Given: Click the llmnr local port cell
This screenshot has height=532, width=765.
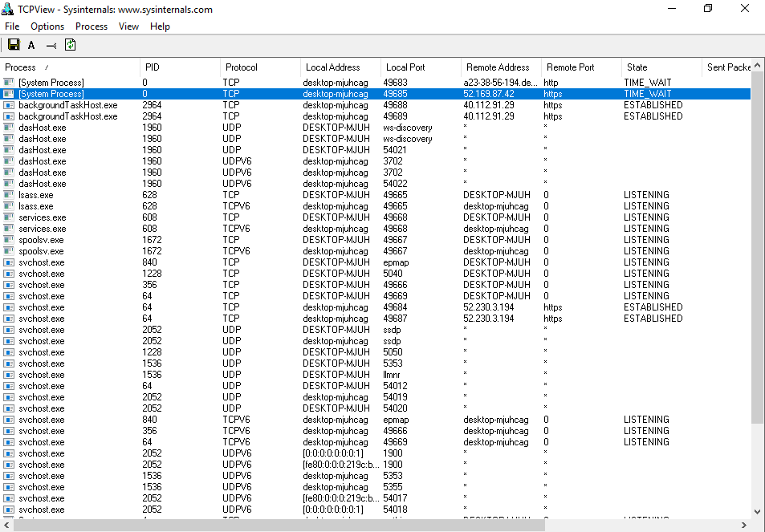Looking at the screenshot, I should (392, 375).
